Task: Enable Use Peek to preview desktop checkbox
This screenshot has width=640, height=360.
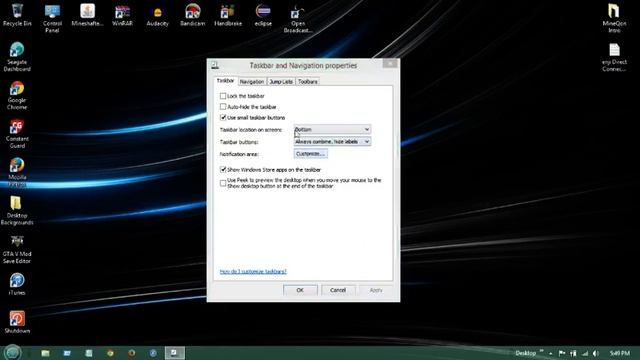Action: (x=223, y=183)
